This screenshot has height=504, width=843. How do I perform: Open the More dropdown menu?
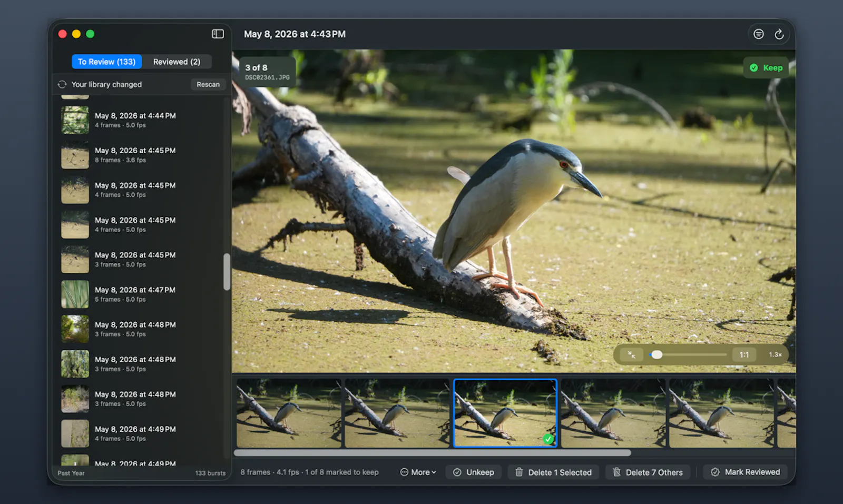click(418, 472)
